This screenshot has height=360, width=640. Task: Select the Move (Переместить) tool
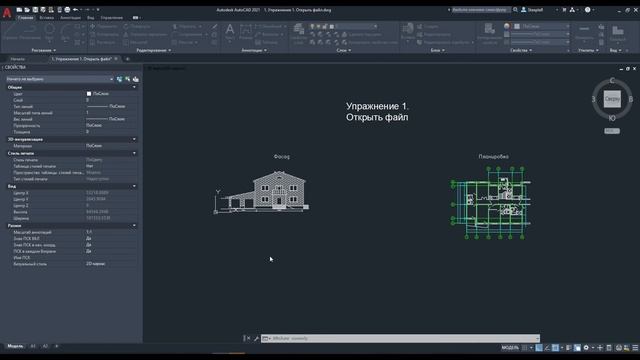pyautogui.click(x=104, y=27)
